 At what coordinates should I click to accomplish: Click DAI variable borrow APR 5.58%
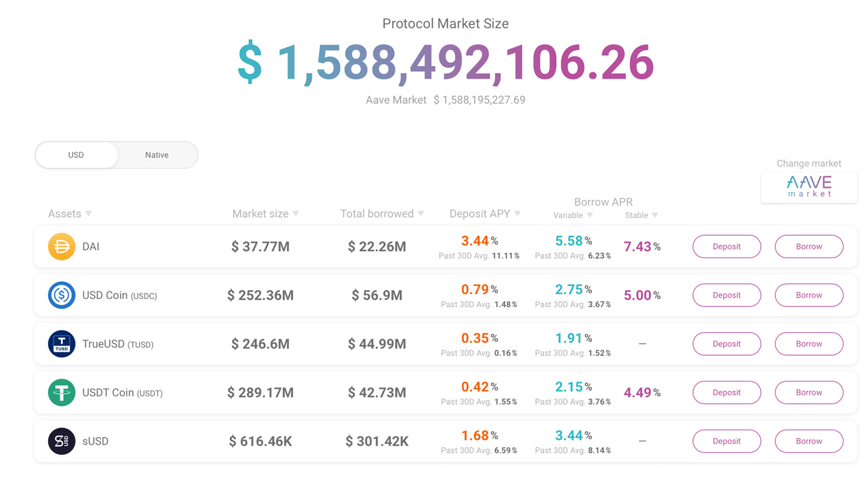pos(573,241)
